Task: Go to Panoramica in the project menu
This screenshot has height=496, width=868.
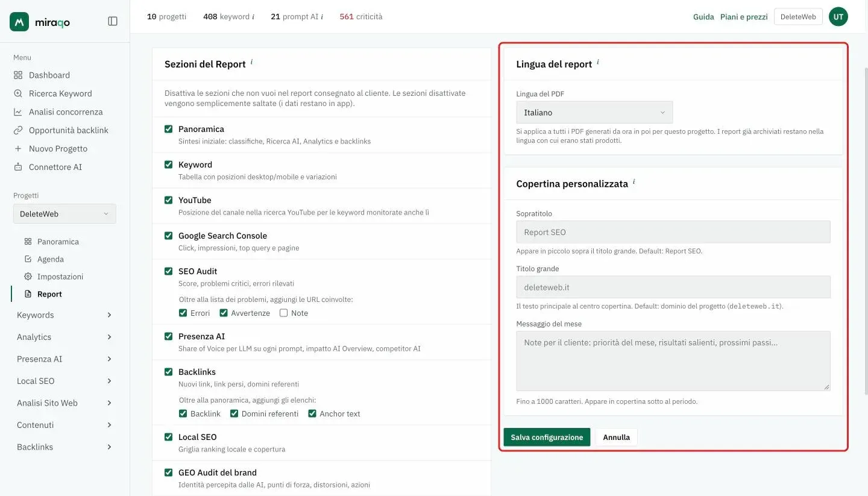Action: tap(58, 242)
